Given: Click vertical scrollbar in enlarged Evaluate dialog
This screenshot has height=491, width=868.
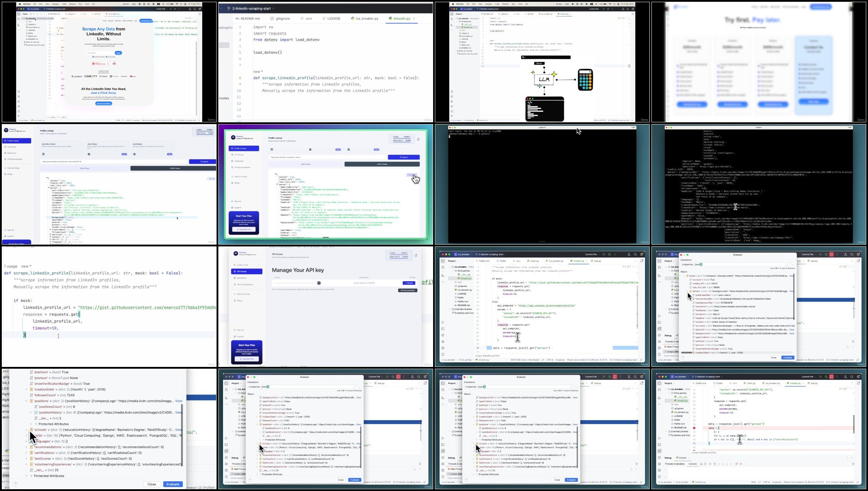Looking at the screenshot, I should (182, 435).
